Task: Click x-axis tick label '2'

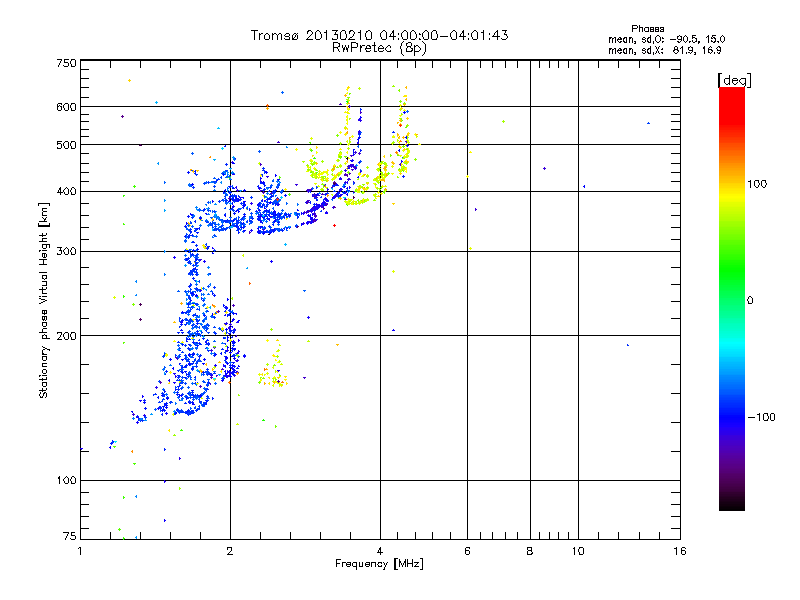Action: point(230,551)
